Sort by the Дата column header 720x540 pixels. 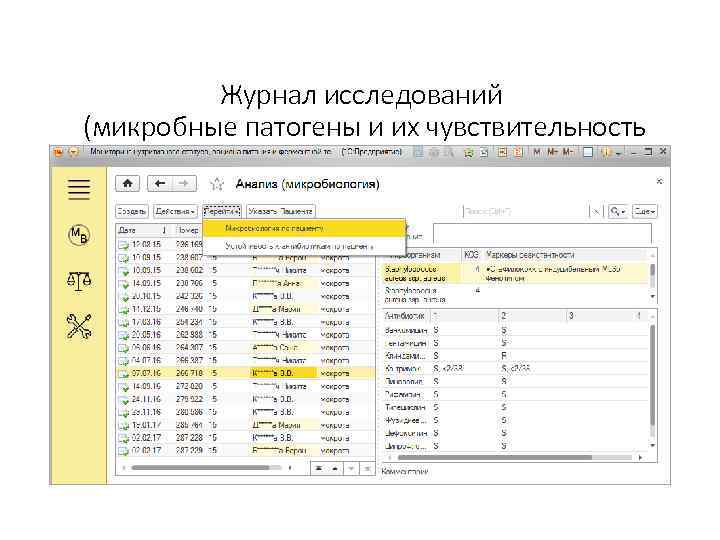click(x=139, y=230)
